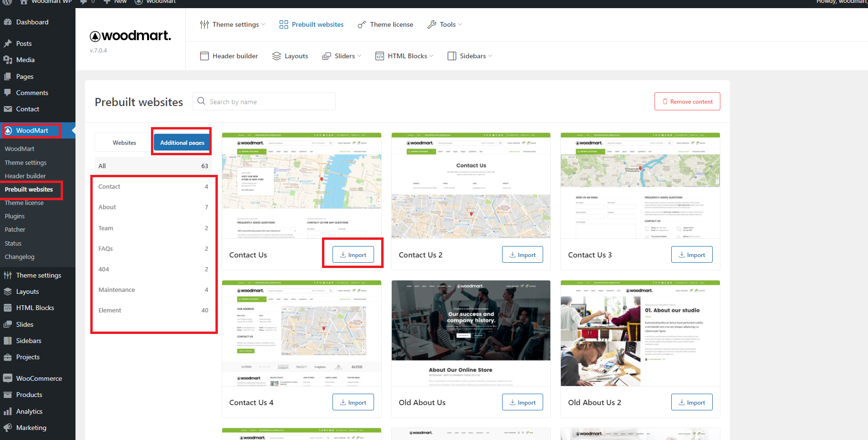Open the Old About Us 2 thumbnail preview
Image resolution: width=868 pixels, height=440 pixels.
[640, 333]
